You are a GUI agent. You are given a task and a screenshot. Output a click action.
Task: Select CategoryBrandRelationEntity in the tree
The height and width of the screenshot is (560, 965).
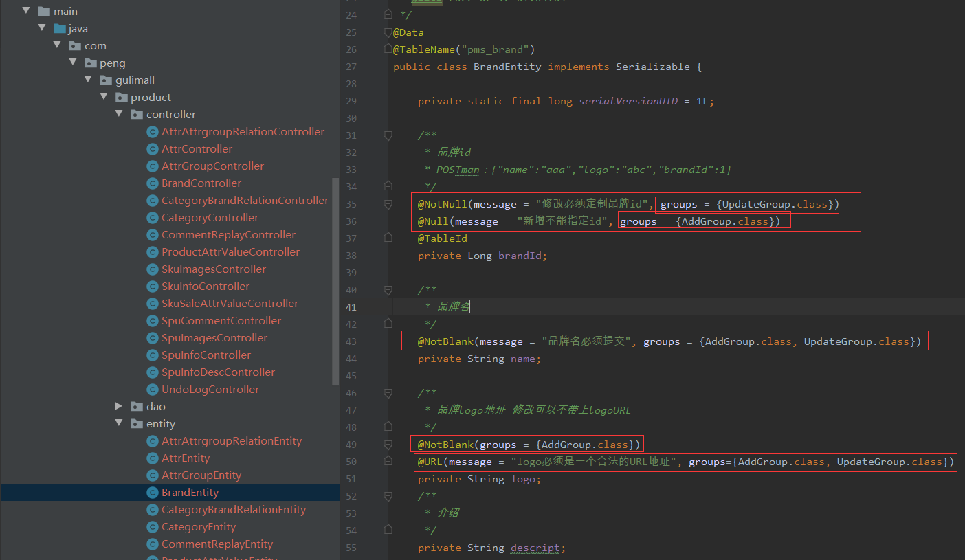click(234, 509)
